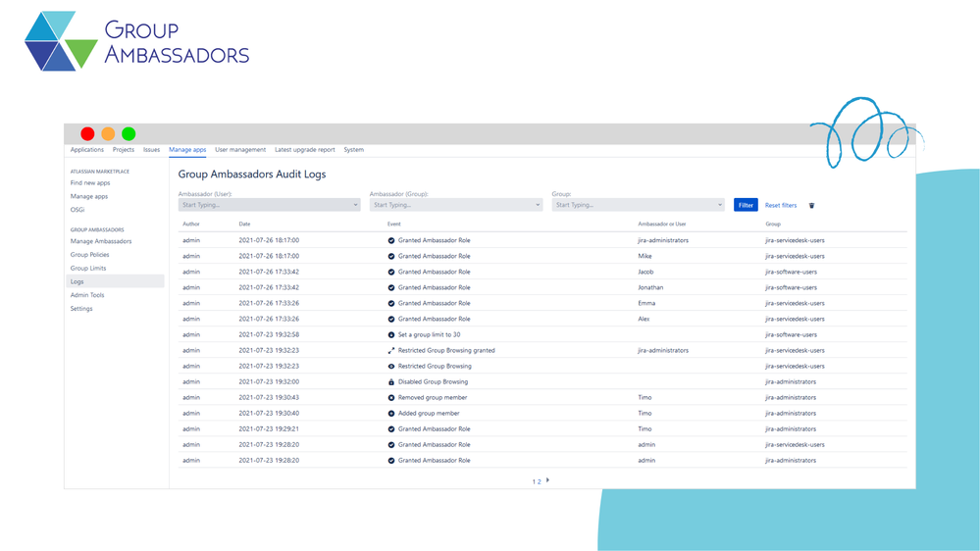Expand the Ambassador (Group) dropdown
Image resolution: width=980 pixels, height=551 pixels.
pyautogui.click(x=455, y=205)
